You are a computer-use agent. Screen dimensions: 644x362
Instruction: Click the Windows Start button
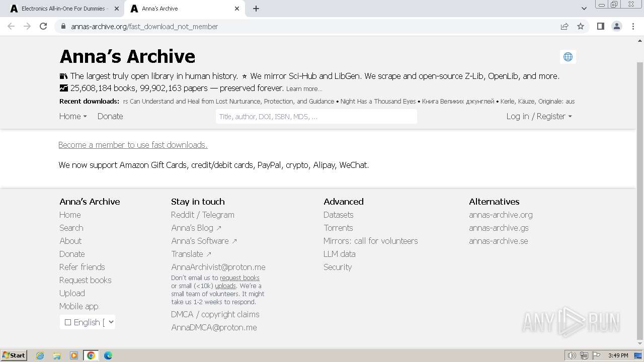coord(14,355)
